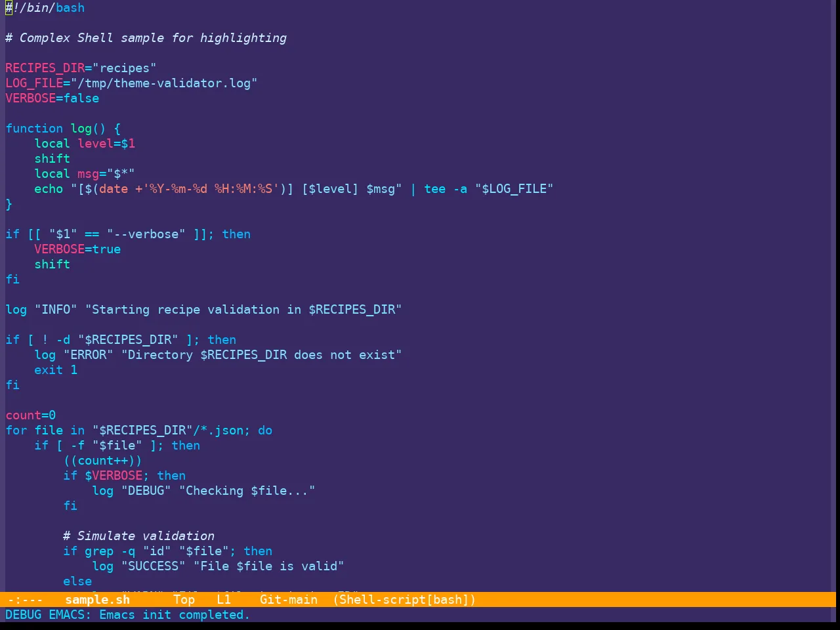Click the "for file in" loop line
The height and width of the screenshot is (630, 840).
[138, 430]
